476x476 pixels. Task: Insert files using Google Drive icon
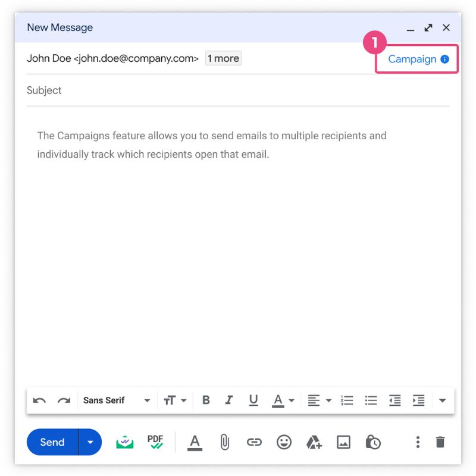[314, 442]
